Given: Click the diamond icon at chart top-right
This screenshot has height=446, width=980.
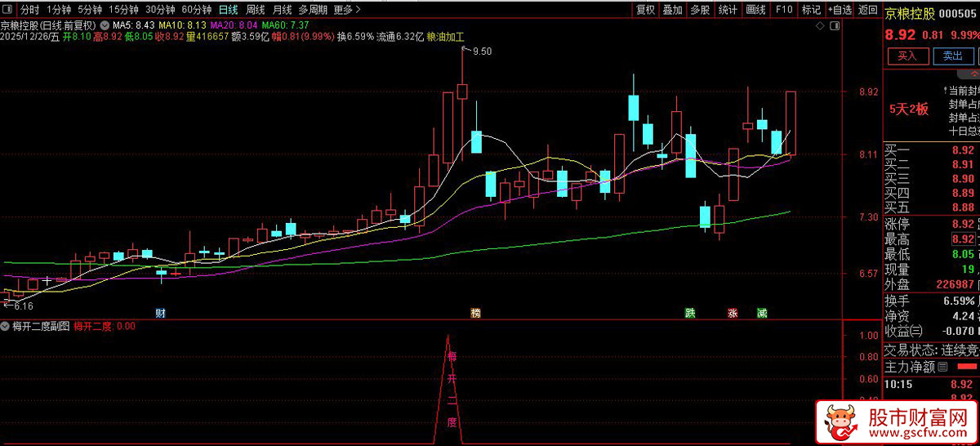Looking at the screenshot, I should point(821,27).
